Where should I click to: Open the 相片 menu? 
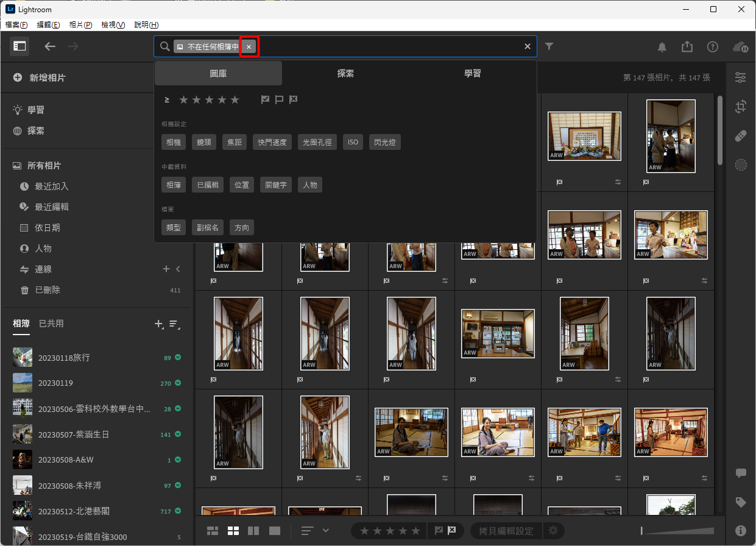pos(80,25)
